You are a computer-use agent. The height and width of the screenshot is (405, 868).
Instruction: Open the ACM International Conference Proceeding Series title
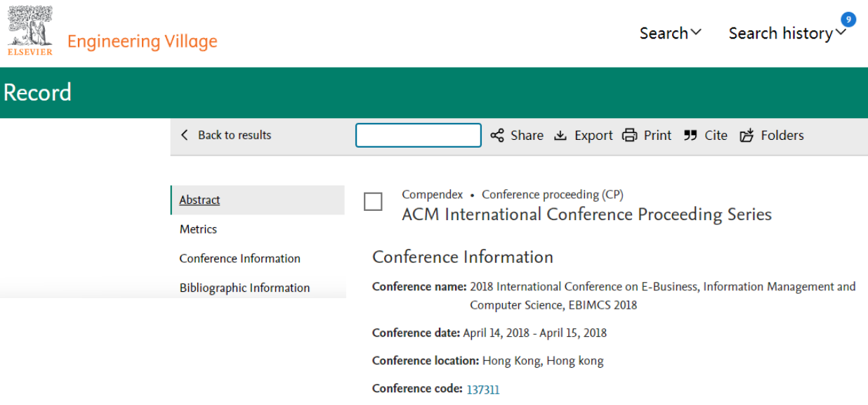click(586, 214)
